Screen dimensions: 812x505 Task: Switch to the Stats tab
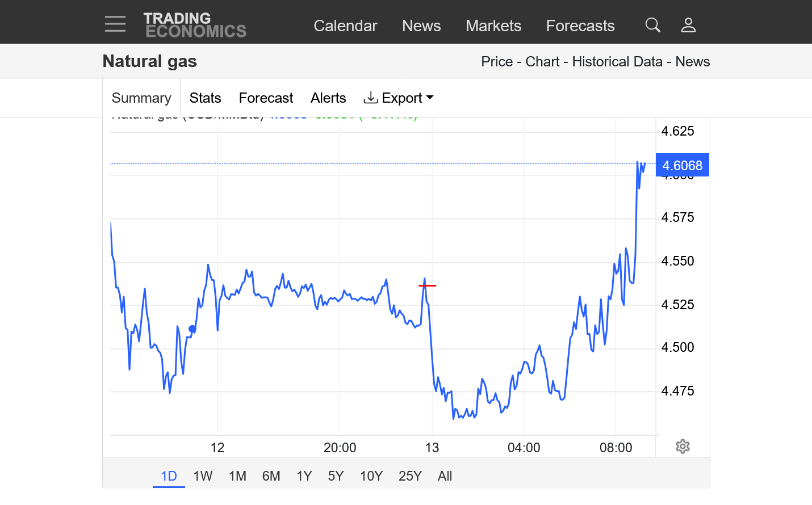click(x=205, y=98)
